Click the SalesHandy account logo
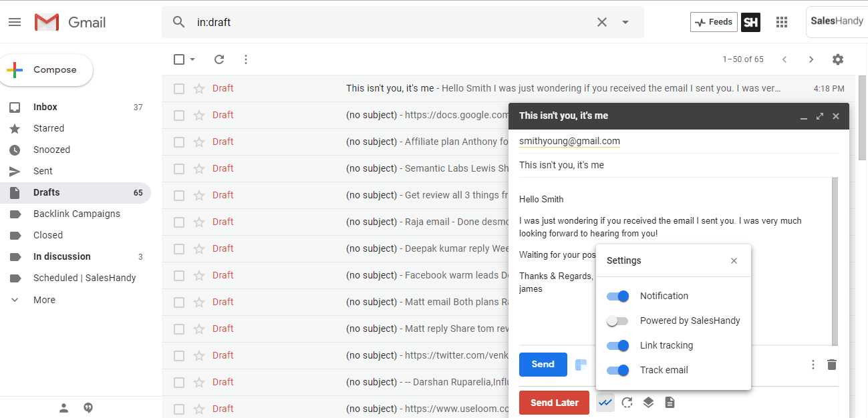Viewport: 868px width, 418px height. [837, 21]
